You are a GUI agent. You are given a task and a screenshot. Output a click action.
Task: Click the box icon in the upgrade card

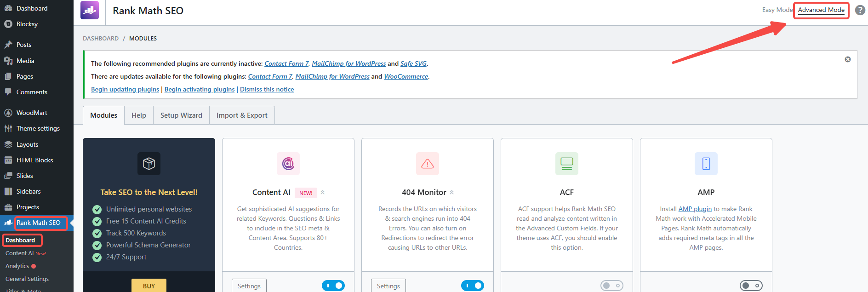coord(149,164)
